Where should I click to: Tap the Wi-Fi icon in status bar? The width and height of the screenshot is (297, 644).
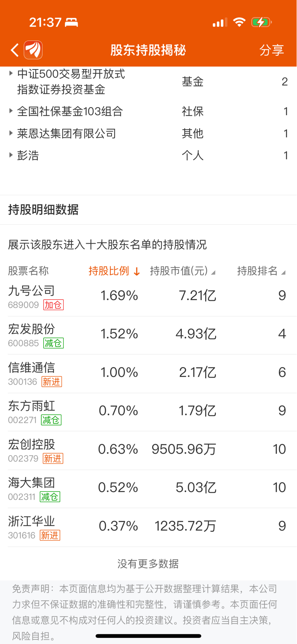coord(239,22)
